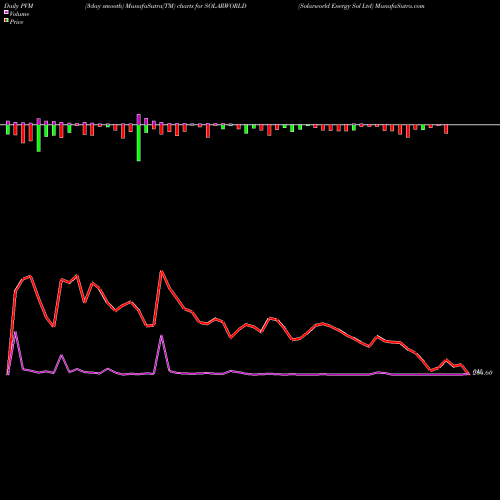This screenshot has height=500, width=500.
Task: Click the tallest green volume bar
Action: tap(139, 143)
